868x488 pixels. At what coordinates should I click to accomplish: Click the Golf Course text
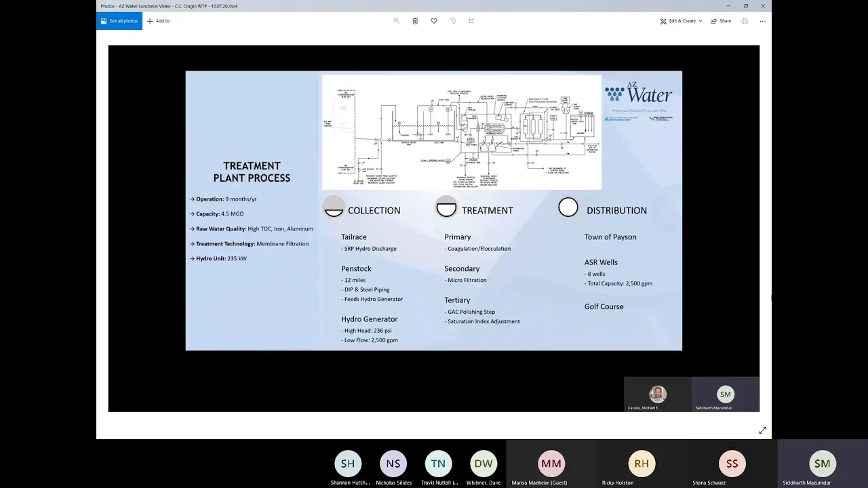tap(604, 306)
